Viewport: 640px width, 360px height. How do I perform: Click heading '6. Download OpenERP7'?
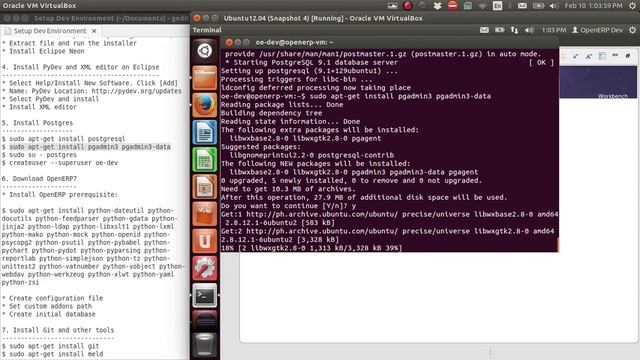[39, 179]
